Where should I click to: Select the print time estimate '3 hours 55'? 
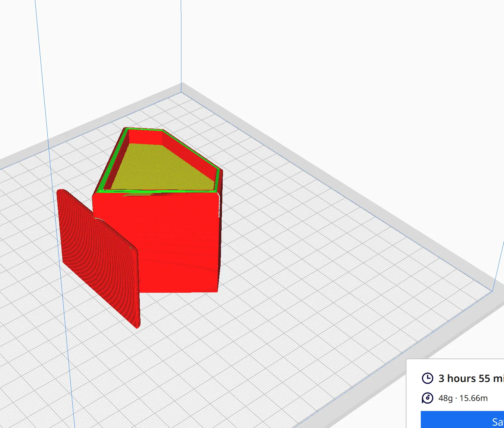coord(464,378)
